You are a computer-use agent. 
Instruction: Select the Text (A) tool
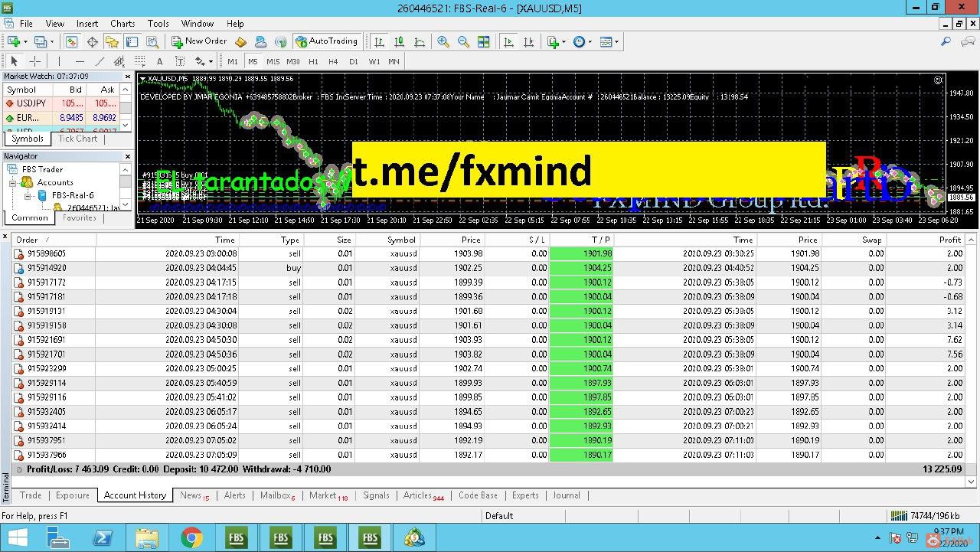(159, 61)
